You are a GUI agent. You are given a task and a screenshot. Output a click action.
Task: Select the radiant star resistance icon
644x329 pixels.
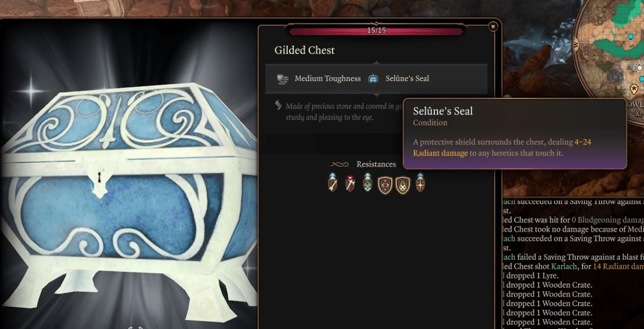[x=420, y=184]
